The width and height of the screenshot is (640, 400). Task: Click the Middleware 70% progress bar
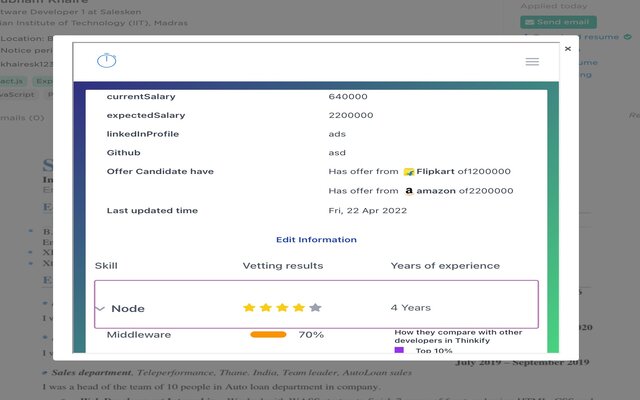click(x=268, y=335)
